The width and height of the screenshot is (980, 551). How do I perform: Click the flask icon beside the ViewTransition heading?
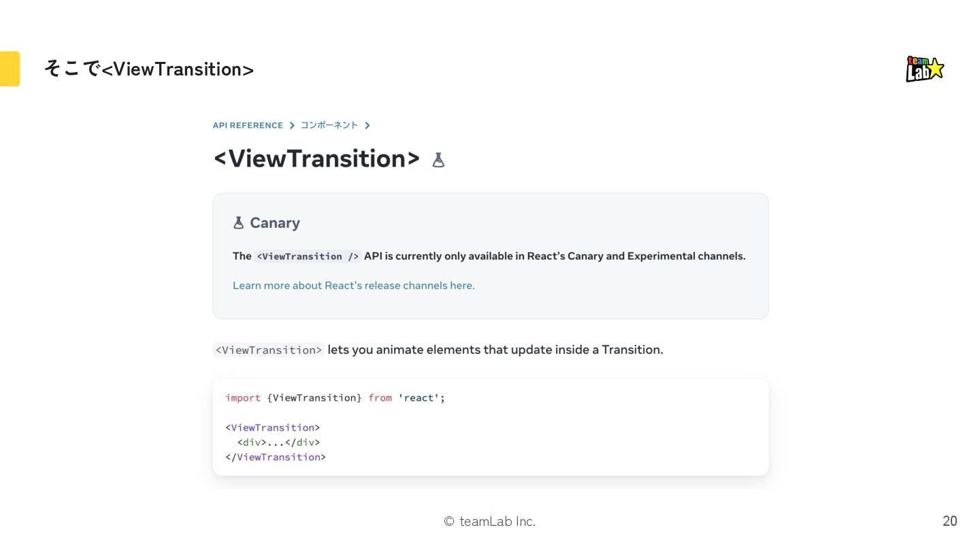pyautogui.click(x=438, y=160)
